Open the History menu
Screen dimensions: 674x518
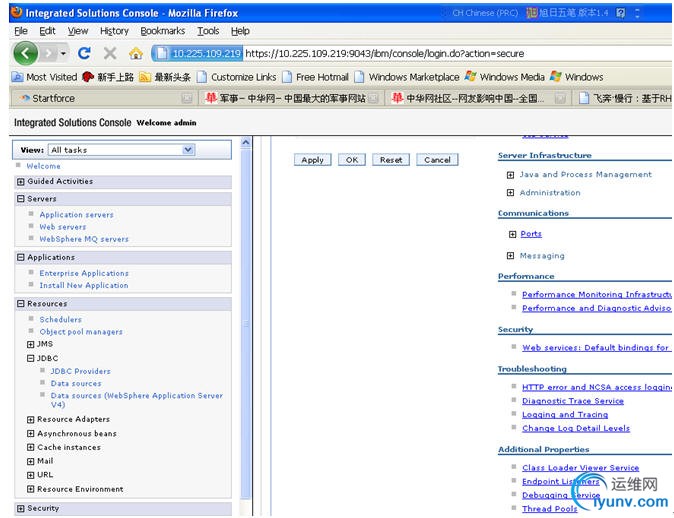[114, 31]
